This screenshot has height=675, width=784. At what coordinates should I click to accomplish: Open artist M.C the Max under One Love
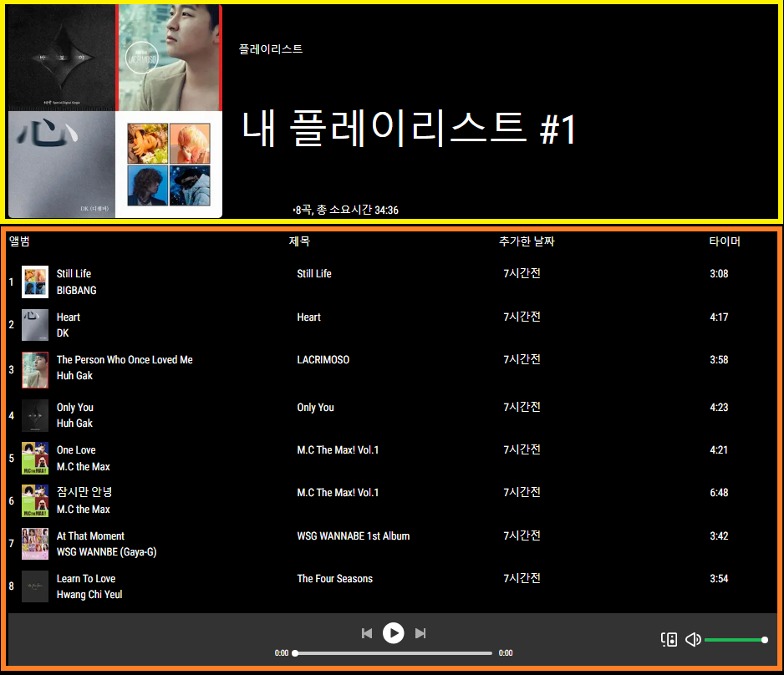83,467
